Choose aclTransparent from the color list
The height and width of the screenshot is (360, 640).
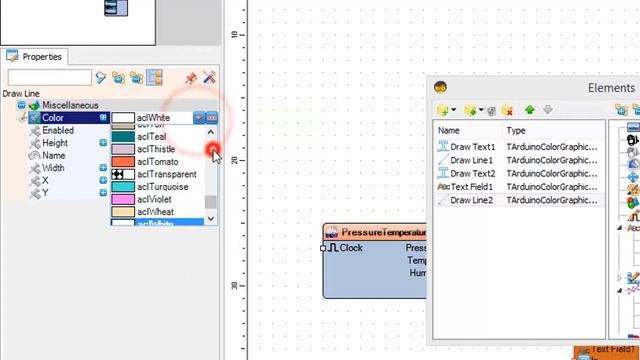(158, 174)
